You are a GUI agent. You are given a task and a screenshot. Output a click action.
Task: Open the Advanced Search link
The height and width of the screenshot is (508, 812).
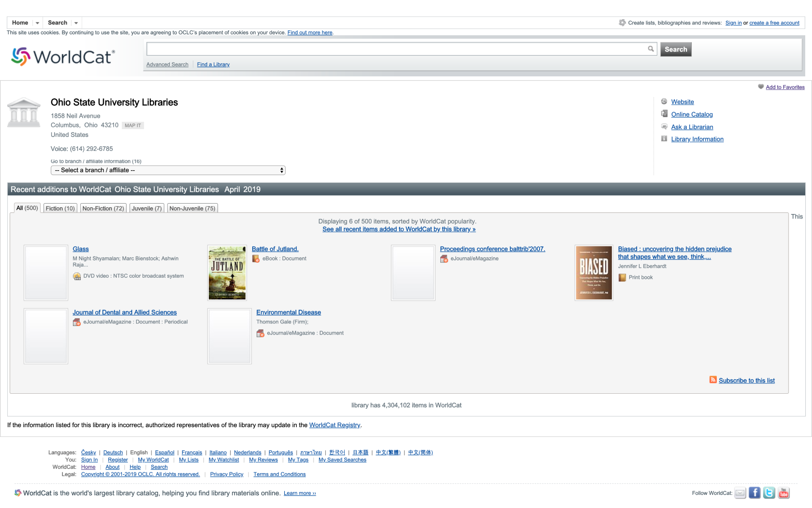(167, 65)
